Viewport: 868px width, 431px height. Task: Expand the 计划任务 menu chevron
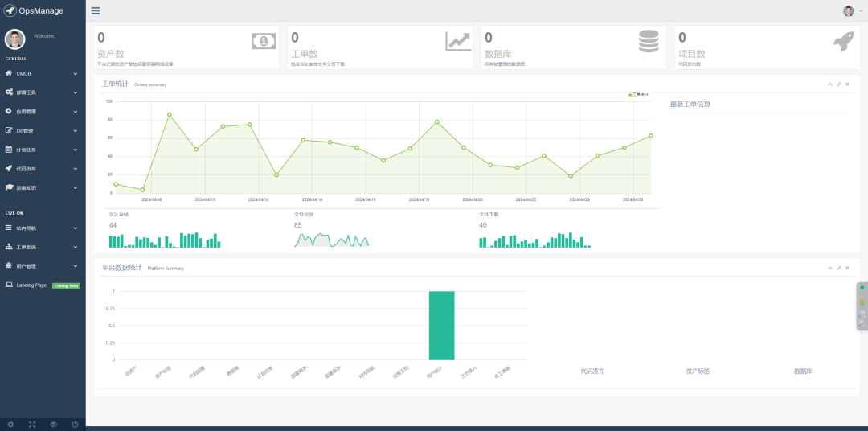click(76, 150)
